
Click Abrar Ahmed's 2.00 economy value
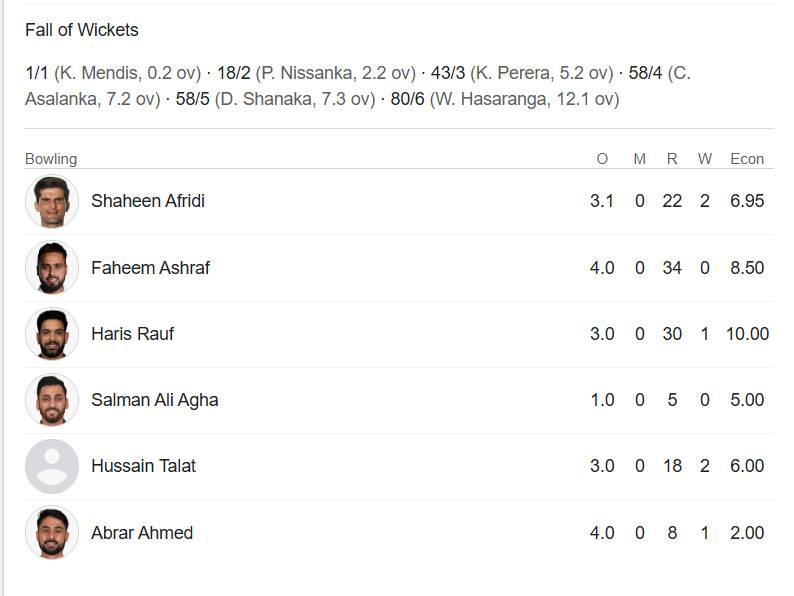point(747,533)
